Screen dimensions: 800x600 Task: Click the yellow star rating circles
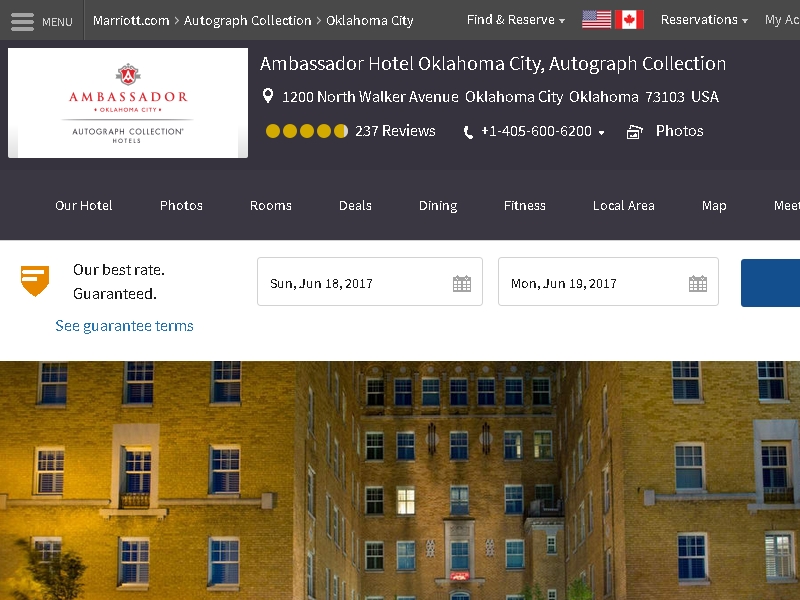tap(307, 131)
